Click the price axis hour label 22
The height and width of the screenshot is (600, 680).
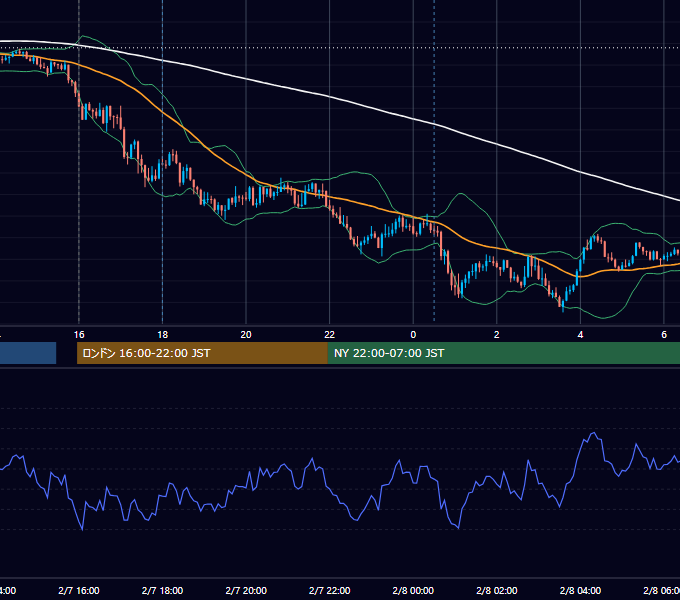(x=330, y=335)
